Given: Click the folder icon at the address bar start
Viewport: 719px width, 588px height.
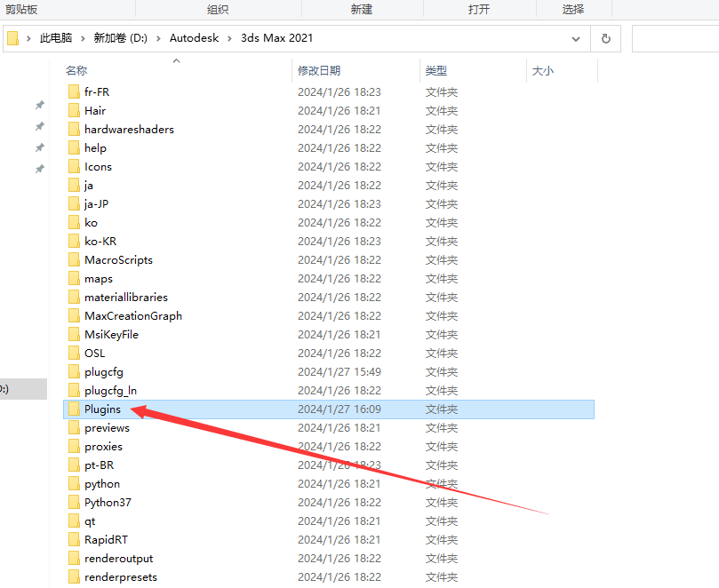Looking at the screenshot, I should click(x=12, y=38).
